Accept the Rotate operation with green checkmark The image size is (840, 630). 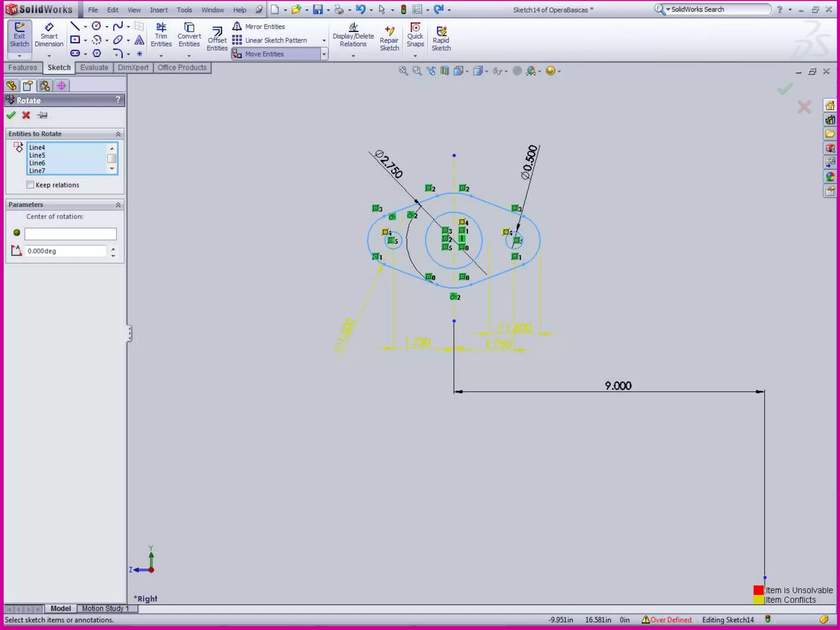[x=11, y=115]
